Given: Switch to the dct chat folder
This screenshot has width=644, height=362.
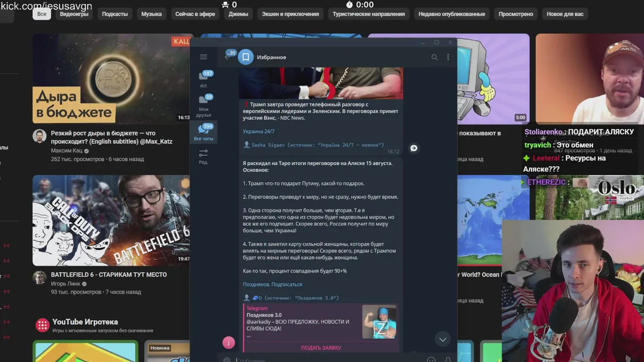Looking at the screenshot, I should (203, 79).
